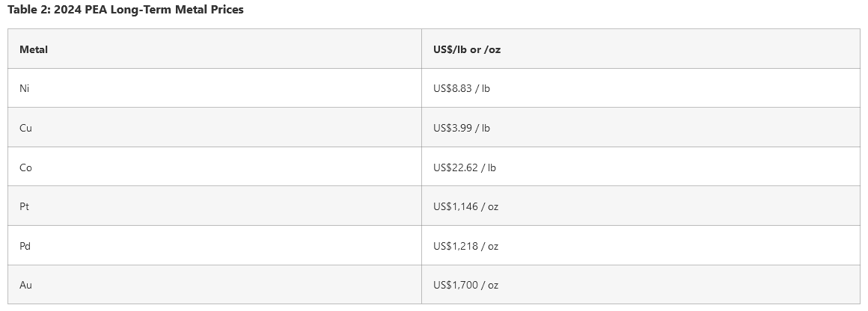Click the Pt metal cell
Viewport: 868px width, 311px height.
pyautogui.click(x=25, y=206)
